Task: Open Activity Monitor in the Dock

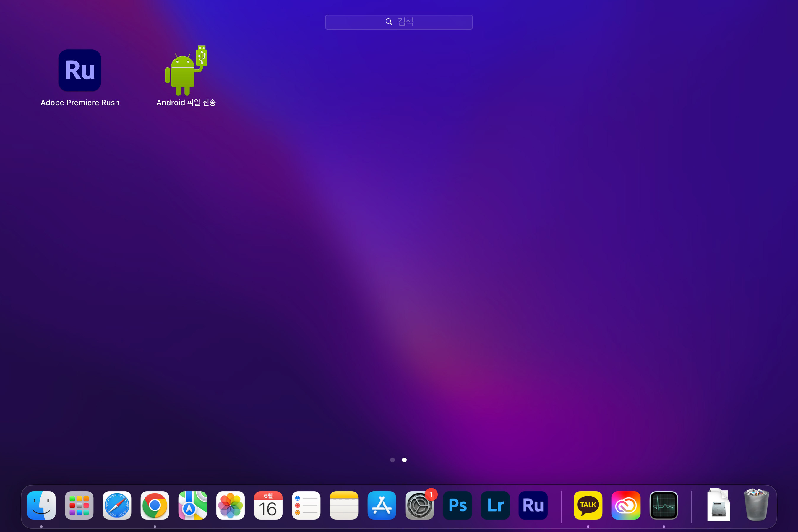Action: pyautogui.click(x=664, y=505)
